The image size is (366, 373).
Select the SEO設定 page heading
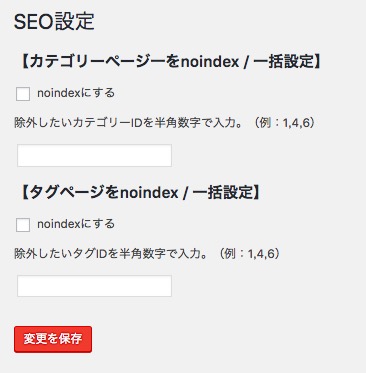pyautogui.click(x=54, y=21)
